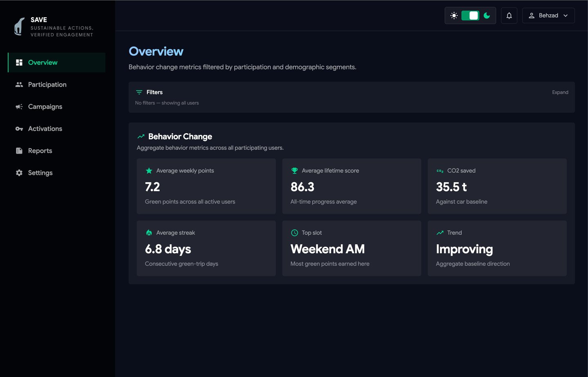Click 'Consecutive green-trip days' caption

click(181, 264)
